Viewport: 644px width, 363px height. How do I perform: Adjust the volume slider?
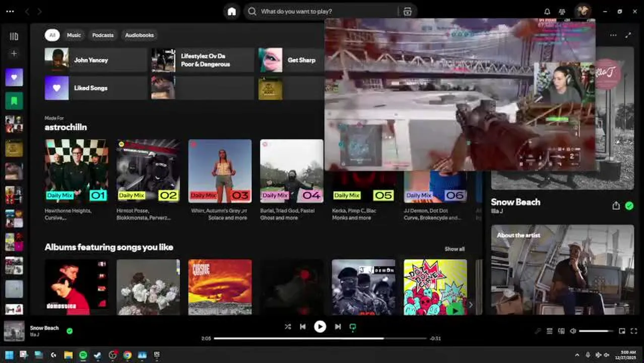[x=596, y=331]
